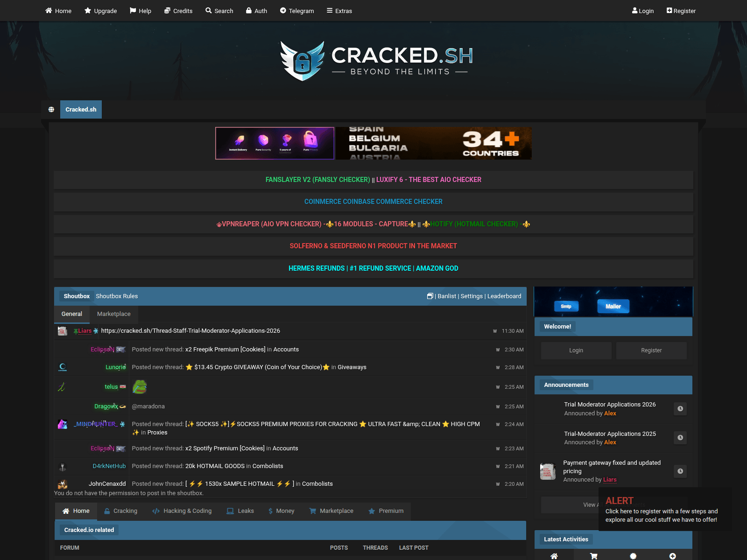The width and height of the screenshot is (747, 560).
Task: Click the Pepe frog emoji in telus's message
Action: point(140,387)
